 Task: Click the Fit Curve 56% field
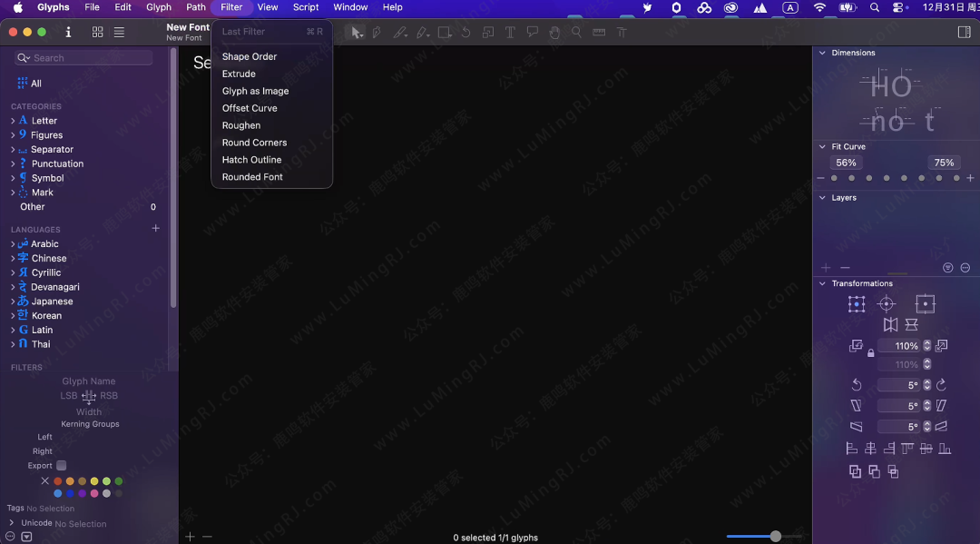(846, 163)
